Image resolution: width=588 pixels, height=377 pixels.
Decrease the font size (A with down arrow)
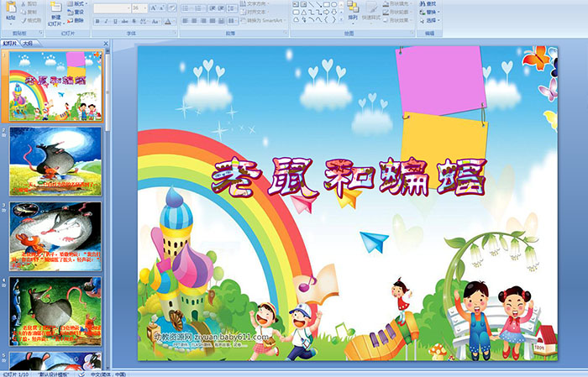click(162, 8)
